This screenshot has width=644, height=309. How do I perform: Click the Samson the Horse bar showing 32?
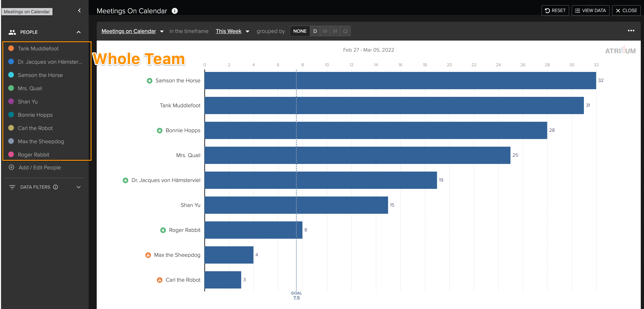pyautogui.click(x=400, y=80)
